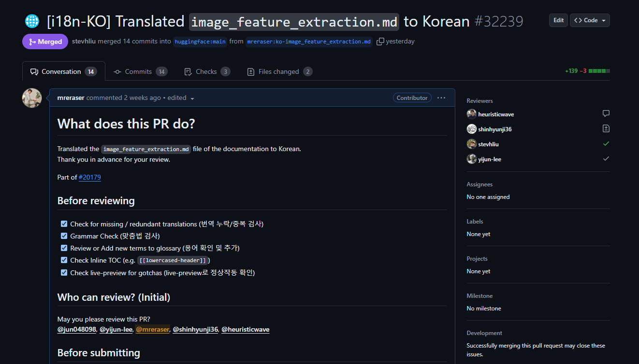
Task: Open the Code dropdown button
Action: [x=590, y=20]
